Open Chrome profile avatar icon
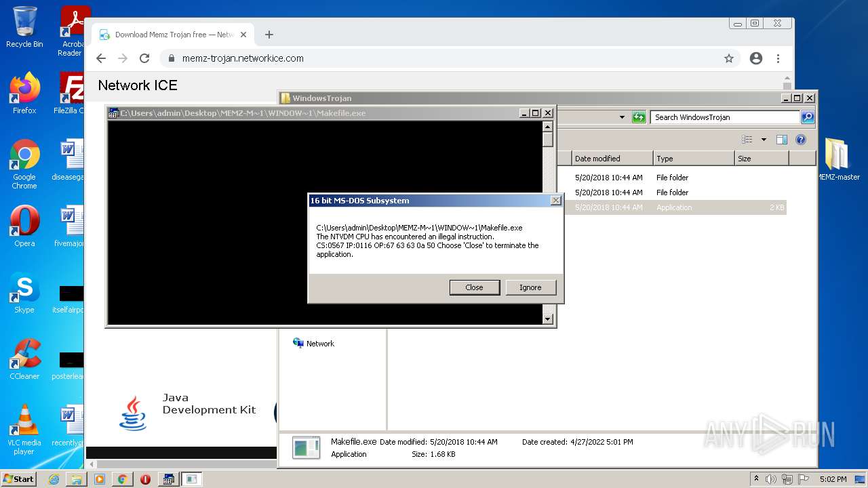 [756, 58]
